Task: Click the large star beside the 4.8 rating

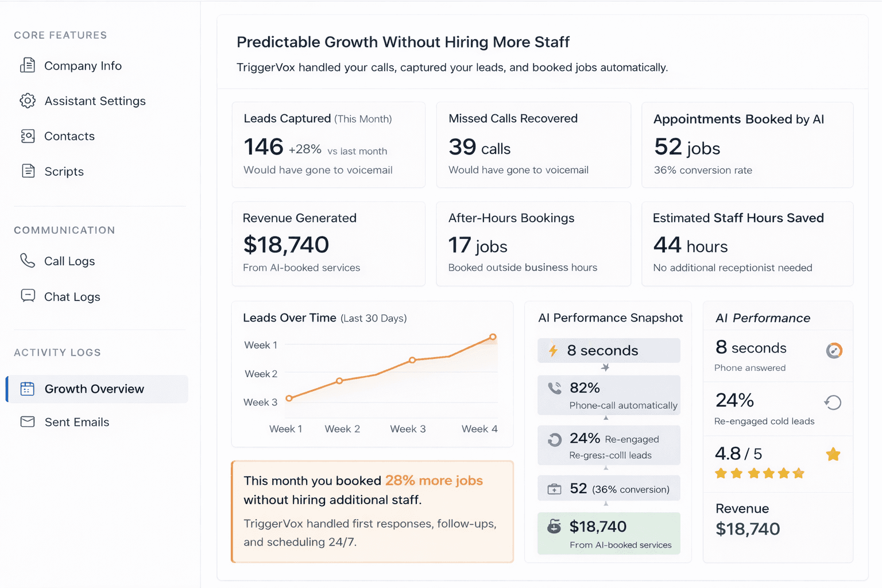Action: [833, 454]
